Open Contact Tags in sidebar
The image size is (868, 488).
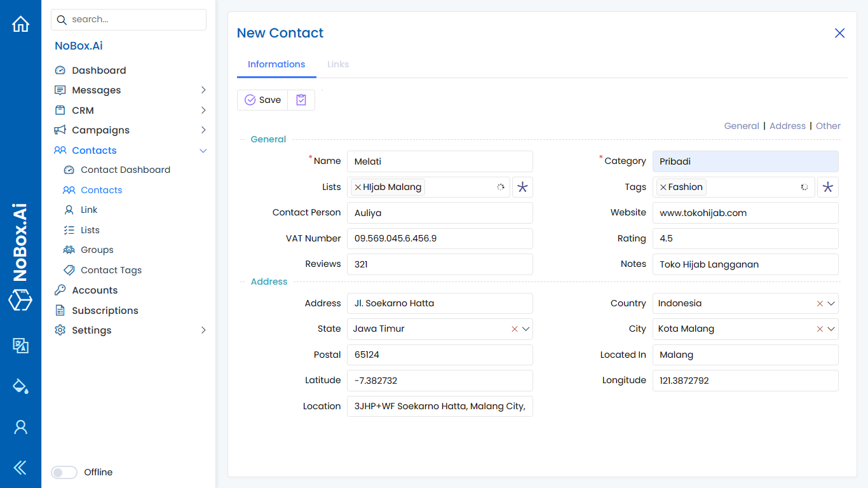(111, 270)
